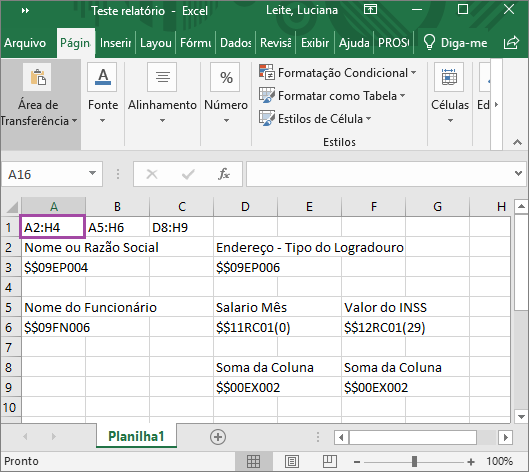Click the share icon in ribbon tab bar
Viewport: 529px width, 472px height.
[511, 43]
